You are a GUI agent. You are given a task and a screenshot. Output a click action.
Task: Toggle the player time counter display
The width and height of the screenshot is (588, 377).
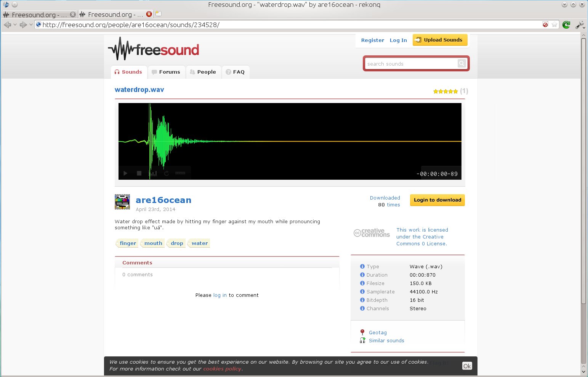tap(437, 174)
